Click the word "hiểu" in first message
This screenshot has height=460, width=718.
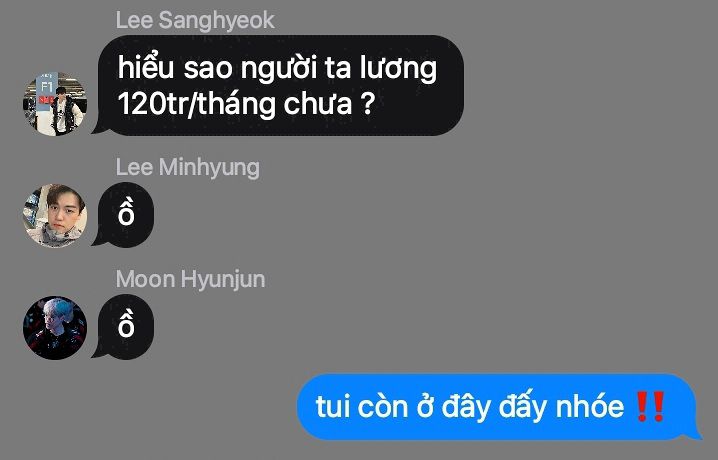point(146,68)
